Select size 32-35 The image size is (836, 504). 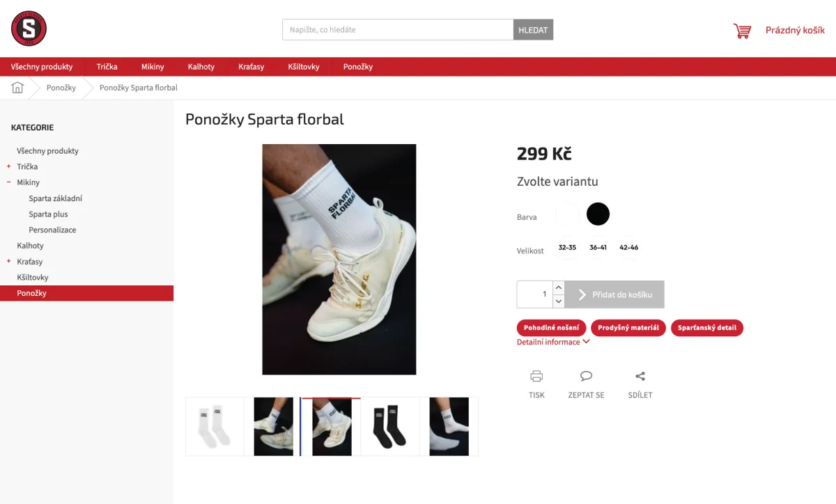pyautogui.click(x=567, y=248)
